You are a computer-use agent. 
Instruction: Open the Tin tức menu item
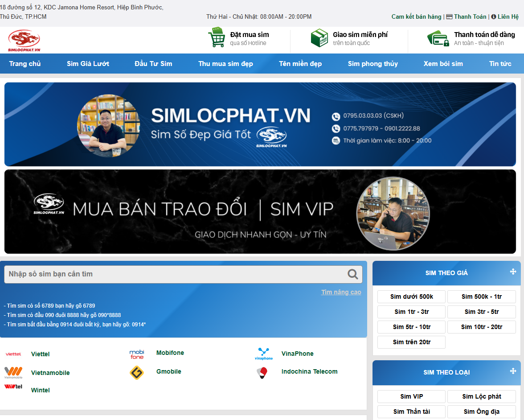coord(500,63)
